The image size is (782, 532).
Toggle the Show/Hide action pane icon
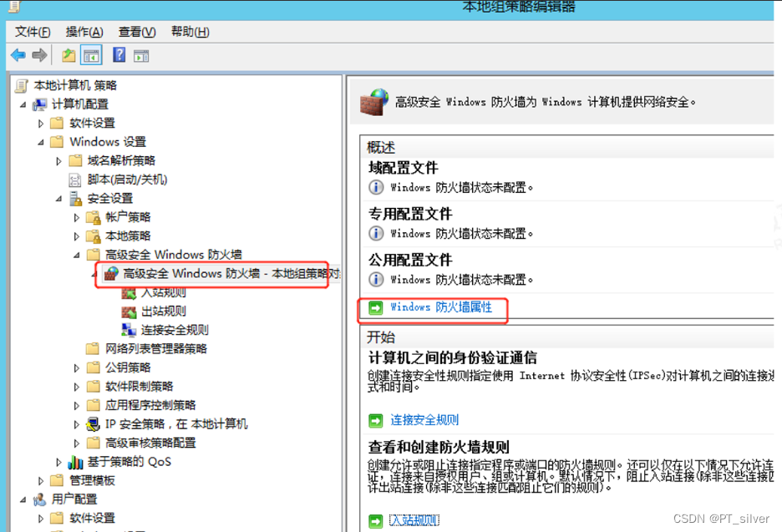pyautogui.click(x=141, y=56)
